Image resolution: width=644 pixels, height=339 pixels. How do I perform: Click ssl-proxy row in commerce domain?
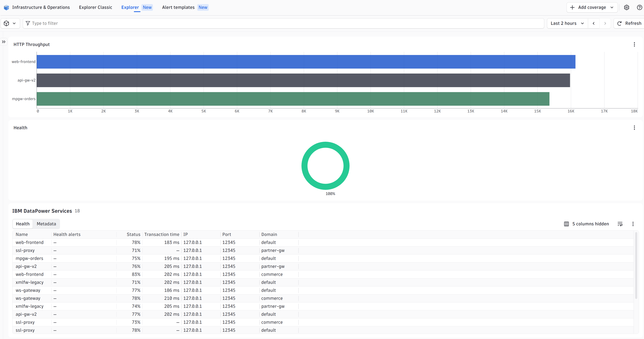pos(323,322)
